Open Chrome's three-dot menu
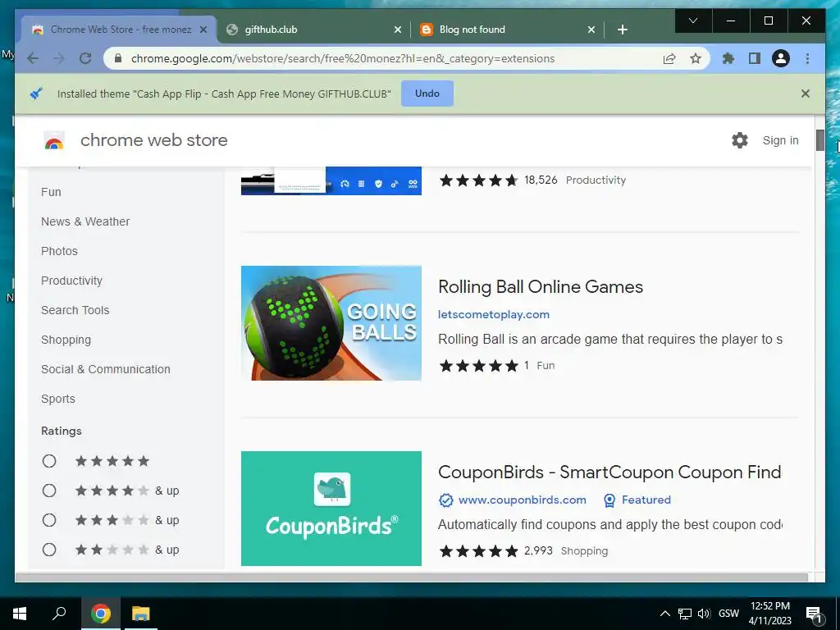This screenshot has height=630, width=840. [807, 58]
